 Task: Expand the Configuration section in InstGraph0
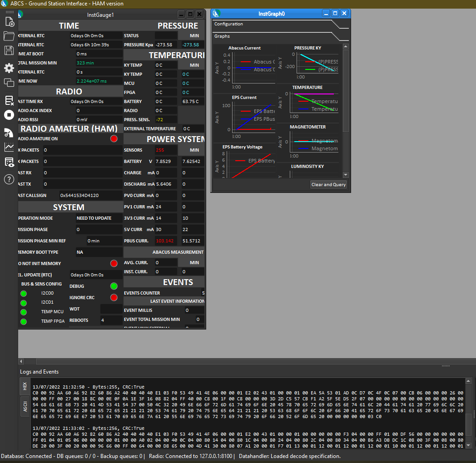click(x=281, y=24)
